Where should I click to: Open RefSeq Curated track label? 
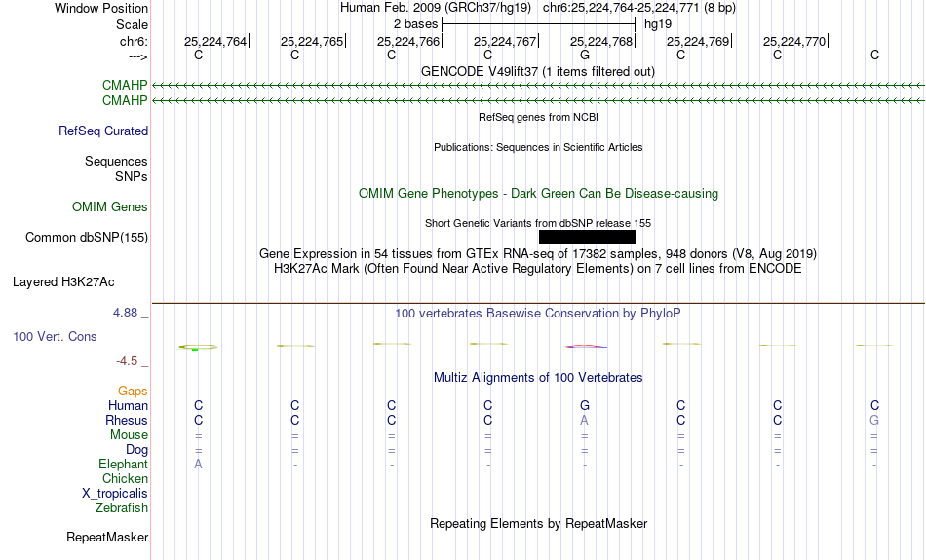(x=103, y=131)
